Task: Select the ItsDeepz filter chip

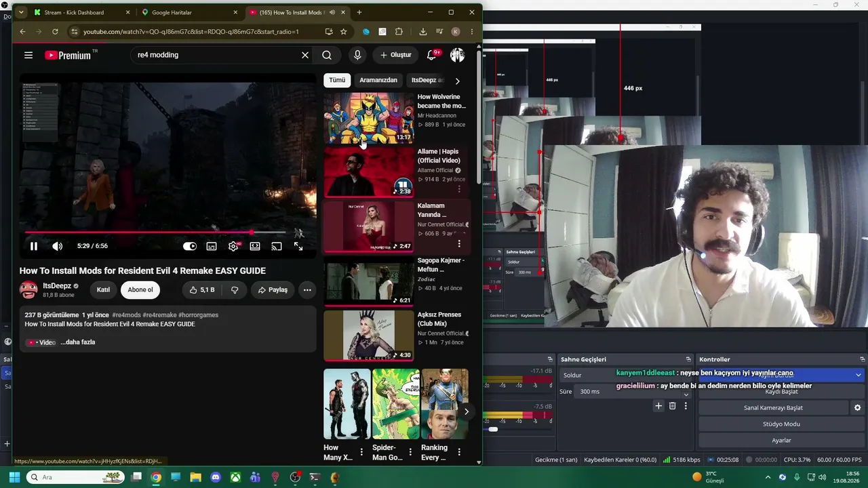Action: click(427, 80)
